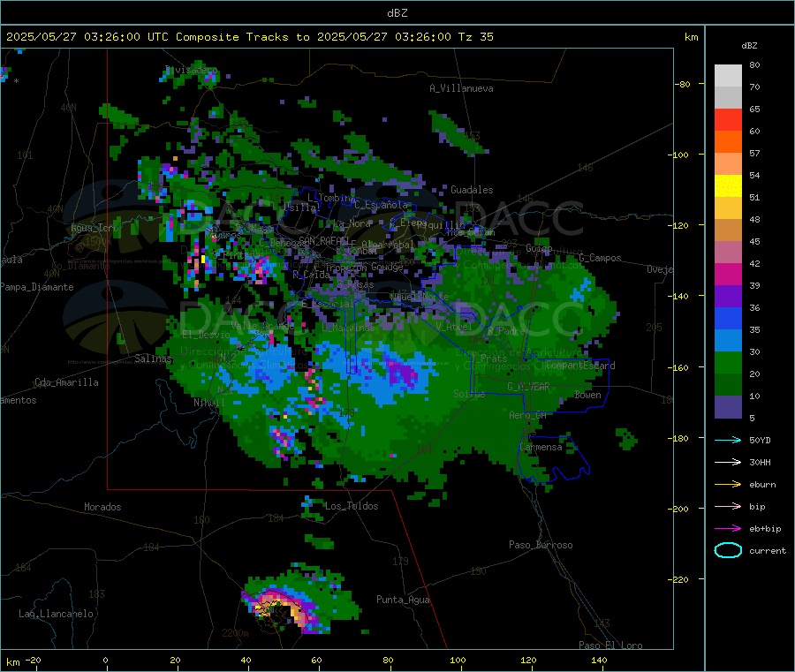Viewport: 795px width, 672px height.
Task: Select the 20 dBZ green legend swatch
Action: (728, 362)
